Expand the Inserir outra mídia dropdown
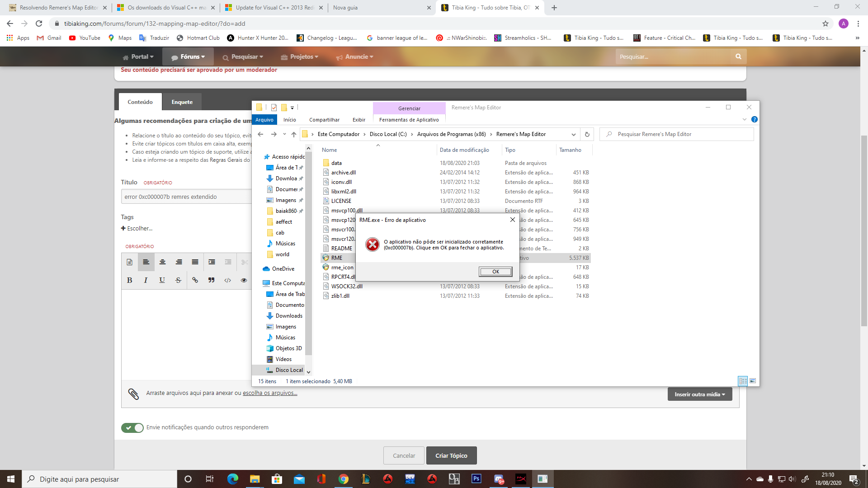This screenshot has width=868, height=488. (699, 394)
